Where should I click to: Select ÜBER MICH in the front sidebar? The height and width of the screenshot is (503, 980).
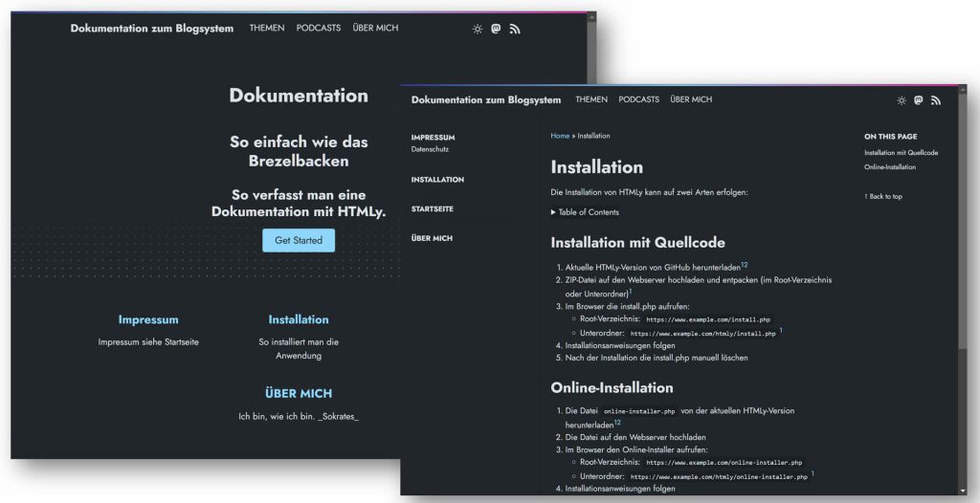[432, 238]
